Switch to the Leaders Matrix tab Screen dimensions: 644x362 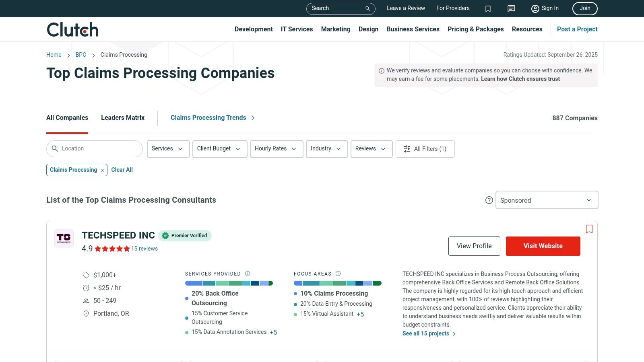[x=123, y=118]
